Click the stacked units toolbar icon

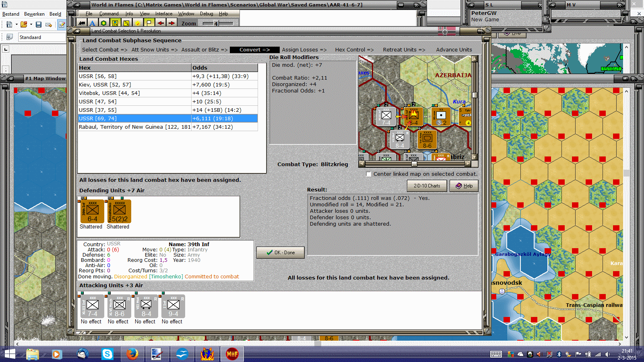[126, 23]
